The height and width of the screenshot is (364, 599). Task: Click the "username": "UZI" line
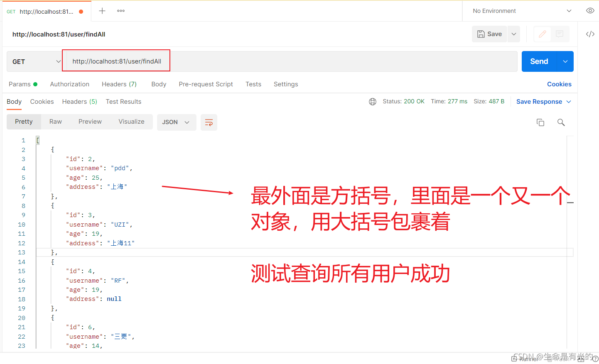pyautogui.click(x=99, y=225)
